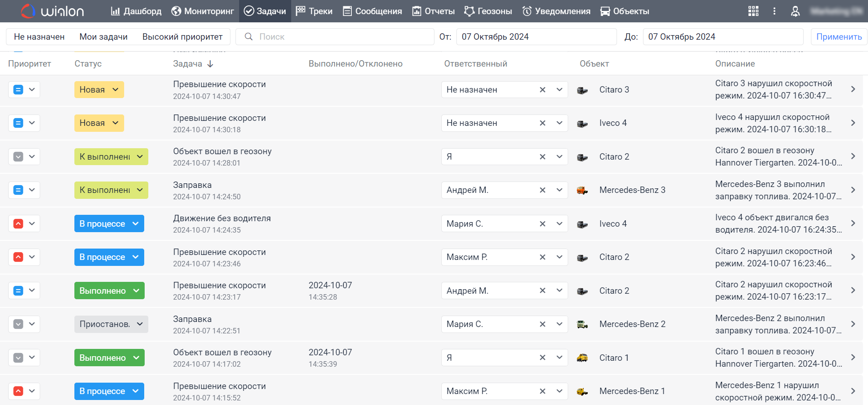This screenshot has height=405, width=868.
Task: Open the До date field
Action: [723, 37]
